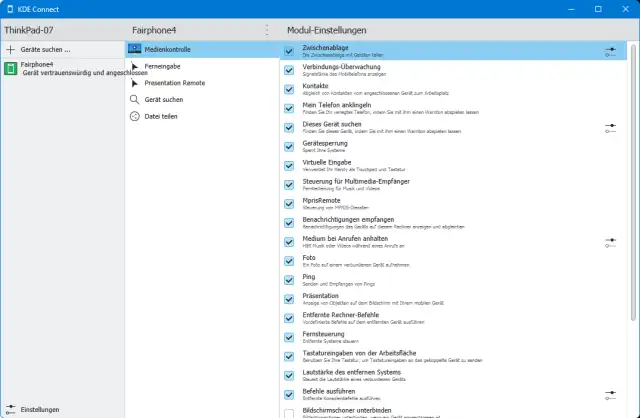640x418 pixels.
Task: Select Fairphone4 in the device list
Action: (62, 69)
